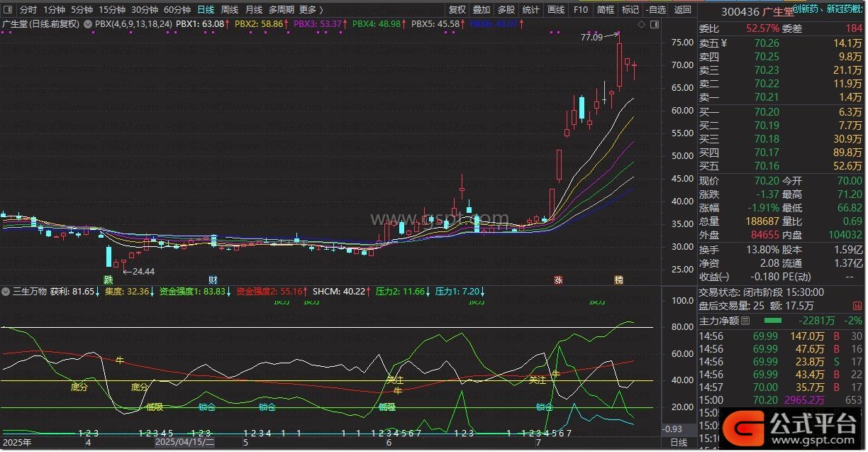Image resolution: width=868 pixels, height=452 pixels.
Task: Click the 77.09 high price annotation
Action: (592, 37)
